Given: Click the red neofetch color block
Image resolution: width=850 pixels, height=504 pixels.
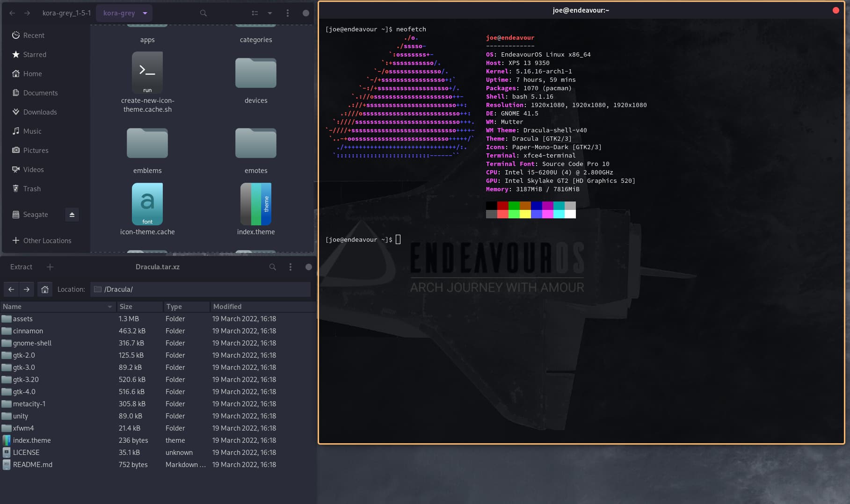Looking at the screenshot, I should click(x=503, y=206).
